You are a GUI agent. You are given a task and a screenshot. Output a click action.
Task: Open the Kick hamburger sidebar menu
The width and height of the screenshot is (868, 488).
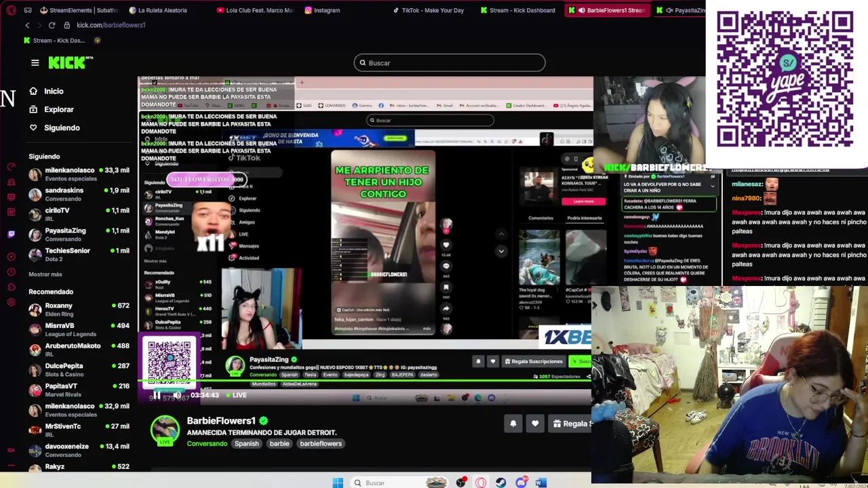[x=35, y=63]
